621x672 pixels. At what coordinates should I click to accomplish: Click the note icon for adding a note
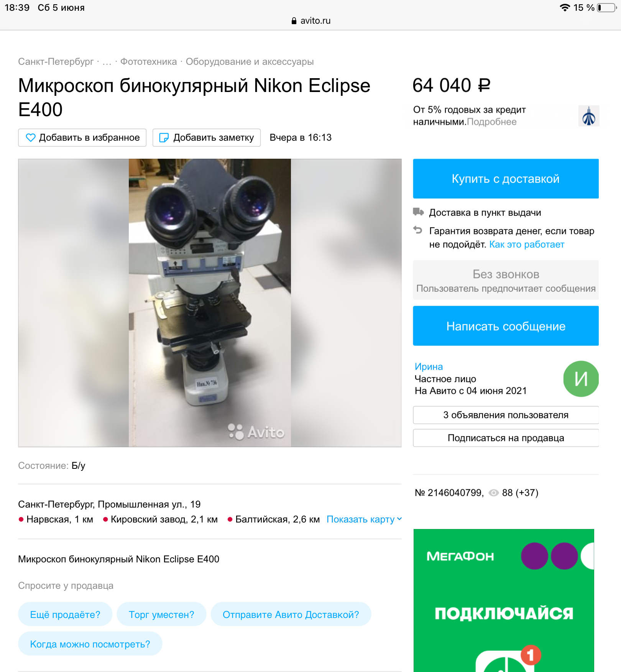(164, 138)
